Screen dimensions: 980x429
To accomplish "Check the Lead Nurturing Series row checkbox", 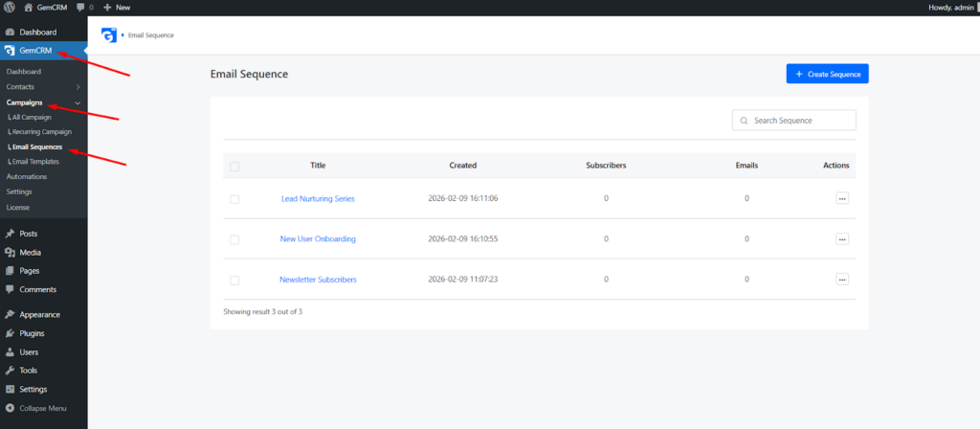I will tap(234, 199).
